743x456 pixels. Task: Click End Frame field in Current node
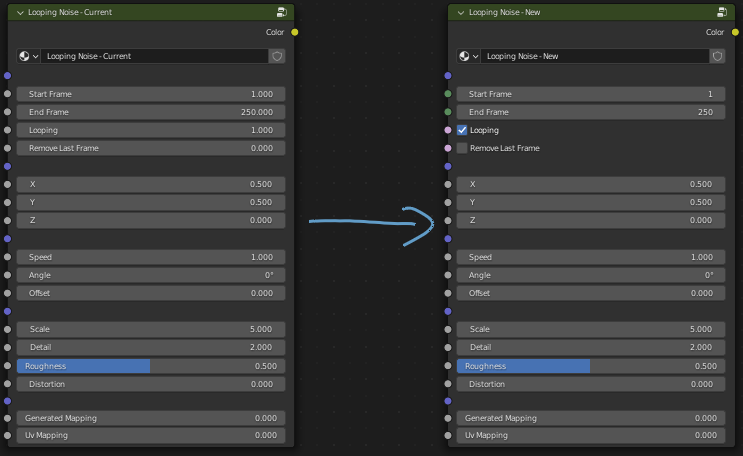pyautogui.click(x=151, y=112)
